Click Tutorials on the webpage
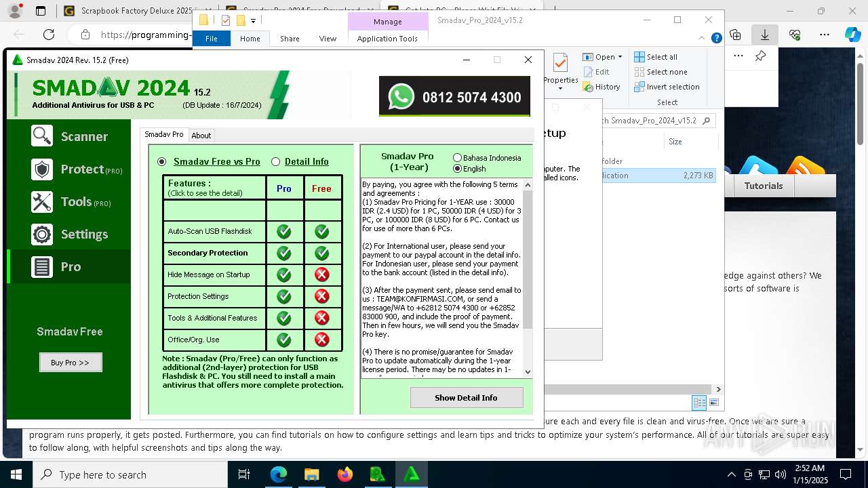Screen dimensions: 868x488 coord(764,186)
